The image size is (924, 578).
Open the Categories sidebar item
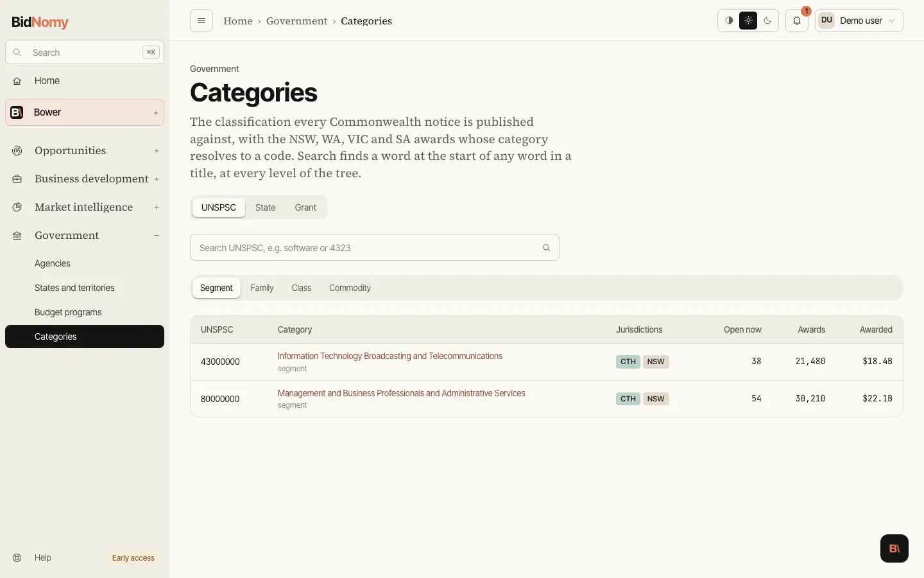[x=85, y=337]
